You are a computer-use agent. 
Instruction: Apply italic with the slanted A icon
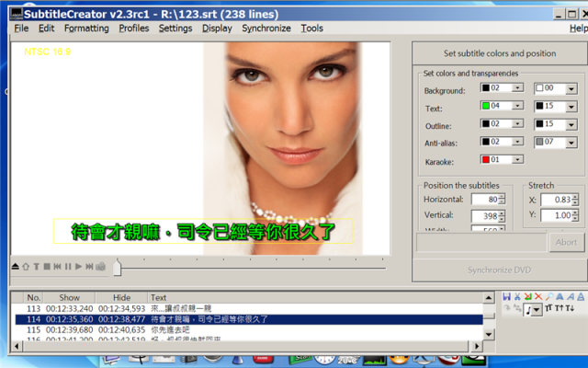[x=571, y=296]
